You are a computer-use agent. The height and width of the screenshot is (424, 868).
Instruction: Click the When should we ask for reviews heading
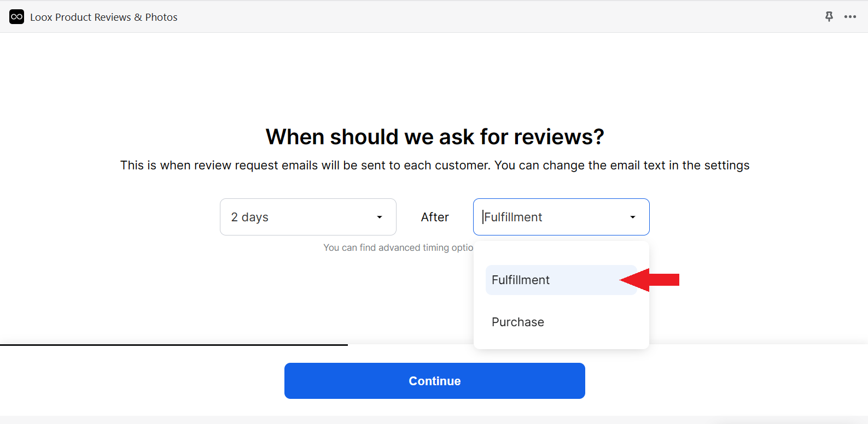pyautogui.click(x=435, y=137)
